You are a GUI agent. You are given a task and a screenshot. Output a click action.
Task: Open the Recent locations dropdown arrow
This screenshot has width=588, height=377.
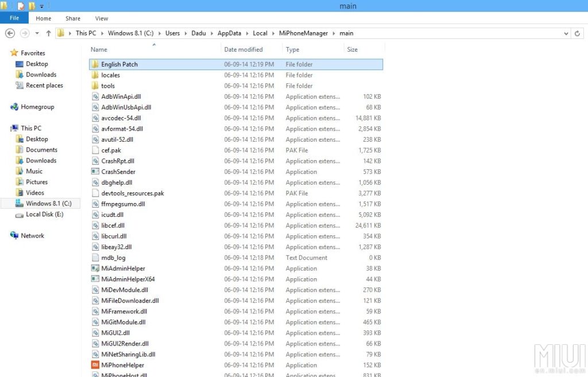point(37,33)
